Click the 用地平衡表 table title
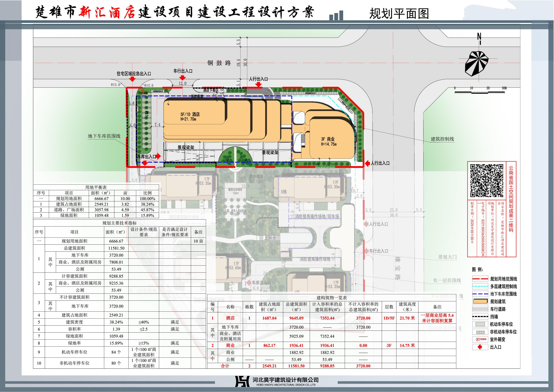This screenshot has height=392, width=554. point(96,187)
